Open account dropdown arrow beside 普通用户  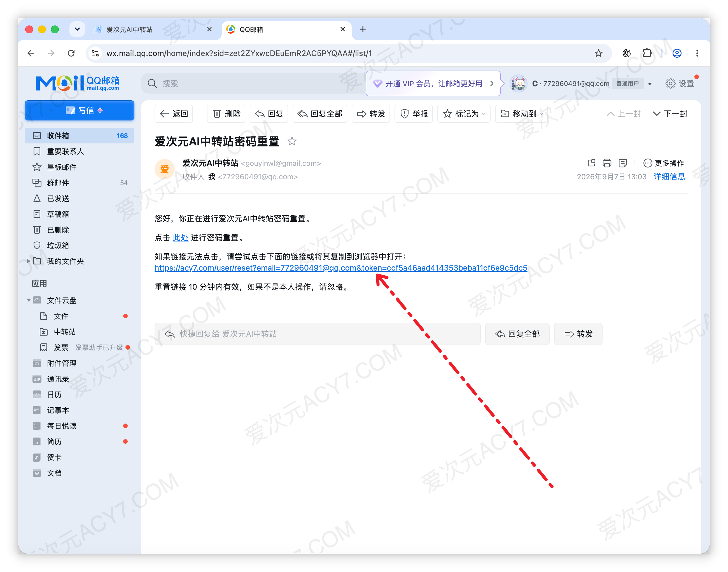pyautogui.click(x=650, y=84)
